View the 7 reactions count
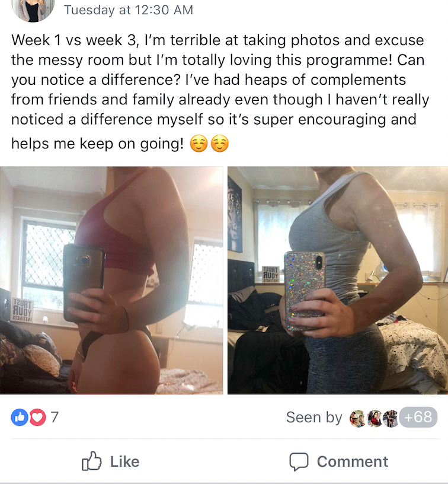This screenshot has height=484, width=448. click(x=55, y=418)
